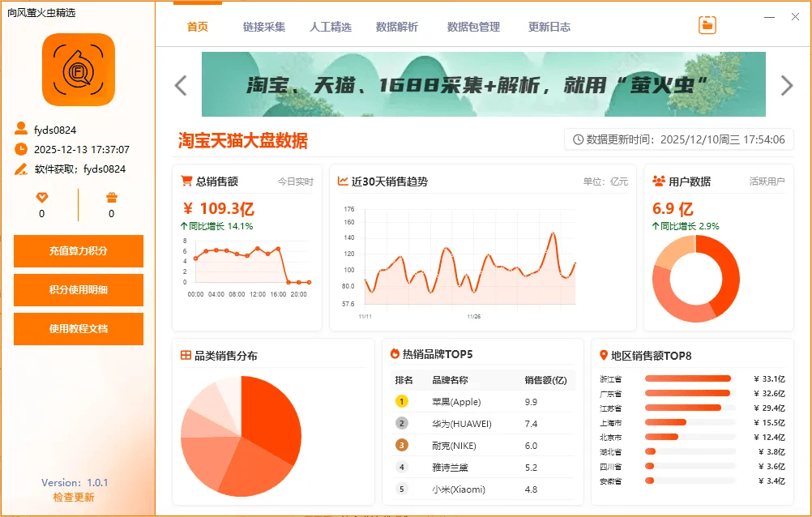
Task: Click the location pin icon beside 地区销售额TOP8
Action: pyautogui.click(x=604, y=355)
